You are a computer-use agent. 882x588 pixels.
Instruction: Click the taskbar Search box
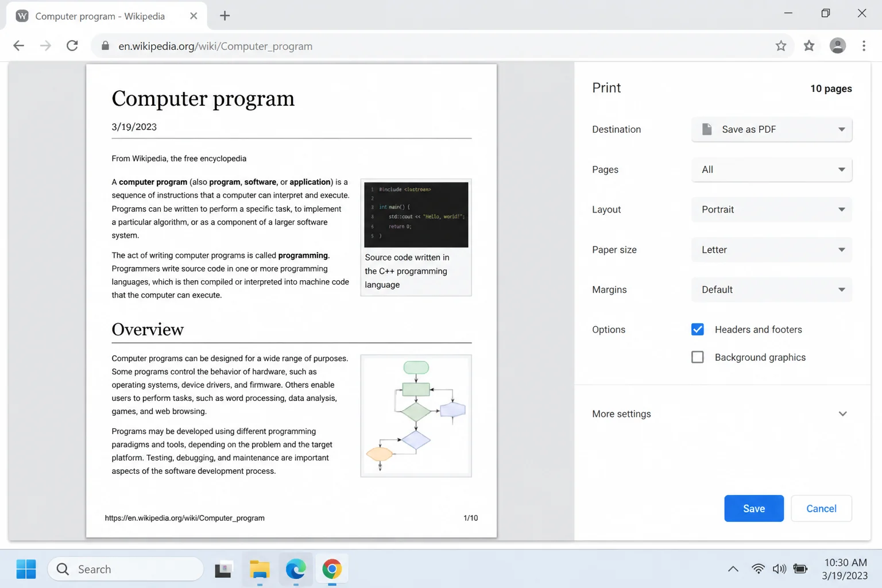point(126,569)
